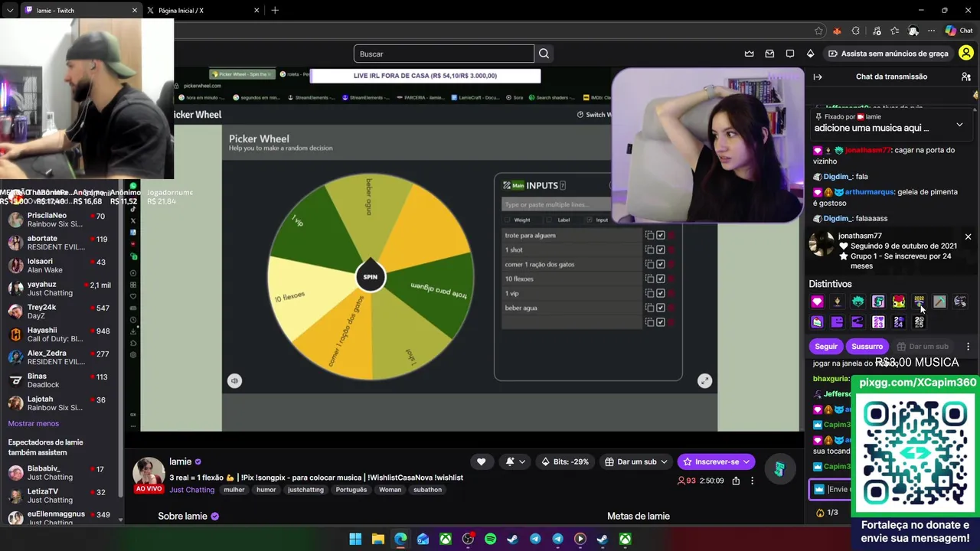The height and width of the screenshot is (551, 980).
Task: Switch to the Página Inicial / X tab
Action: [203, 10]
